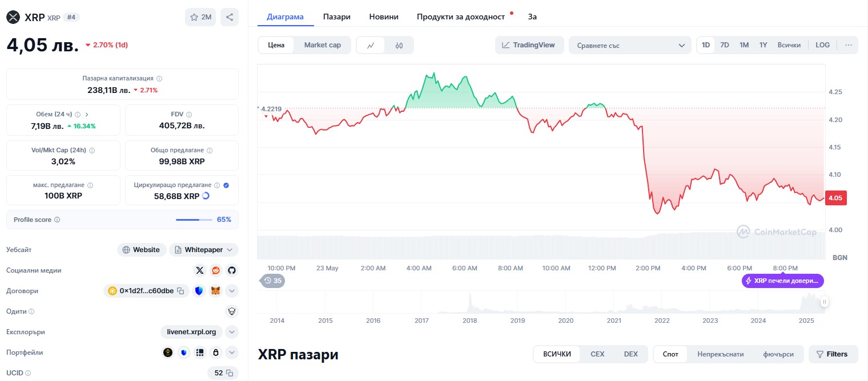The height and width of the screenshot is (381, 868).
Task: Switch chart to candlestick view
Action: [x=398, y=45]
